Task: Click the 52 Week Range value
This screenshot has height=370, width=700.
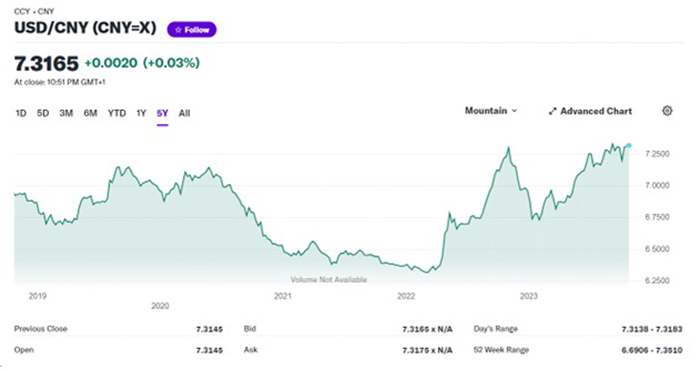Action: pyautogui.click(x=652, y=350)
